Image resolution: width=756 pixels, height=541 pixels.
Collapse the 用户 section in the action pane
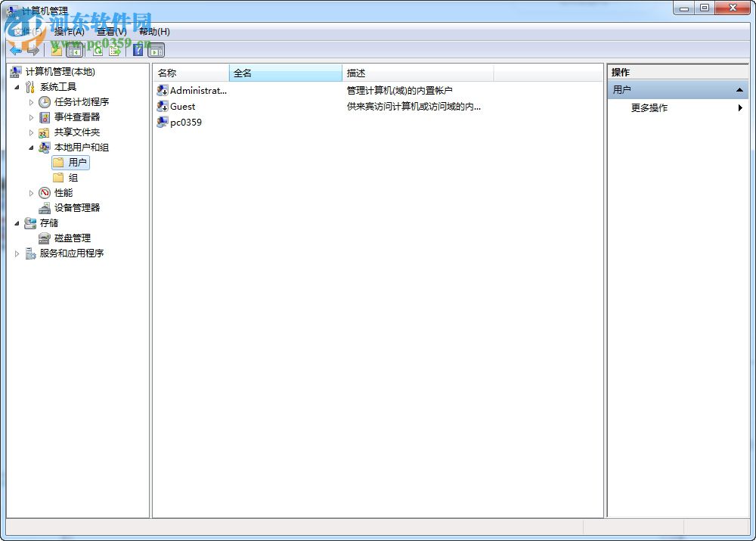739,89
